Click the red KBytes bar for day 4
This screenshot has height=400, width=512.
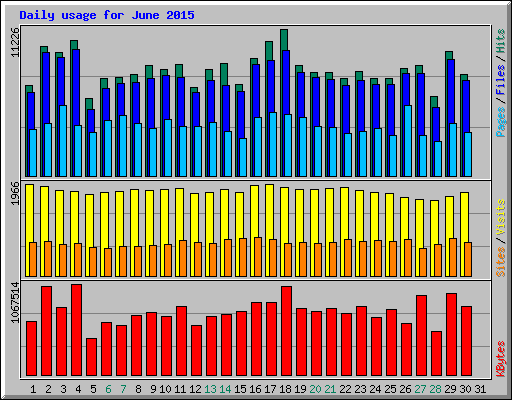pos(76,330)
